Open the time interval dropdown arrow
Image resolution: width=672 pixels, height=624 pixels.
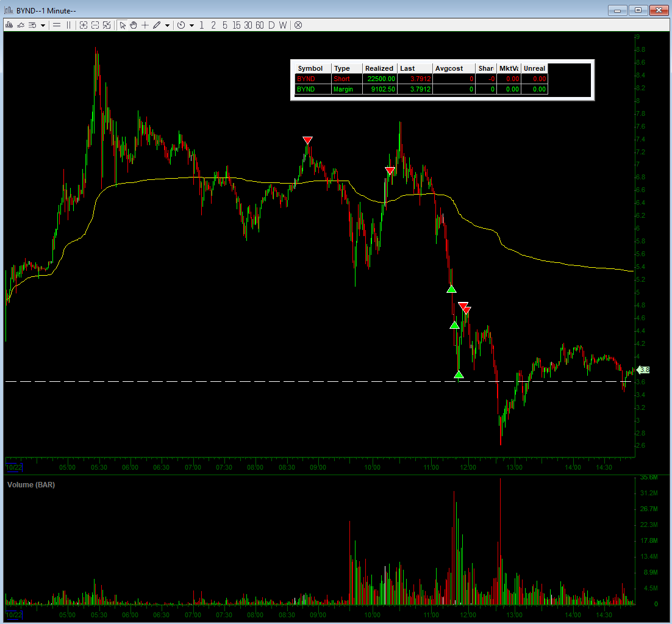[191, 26]
